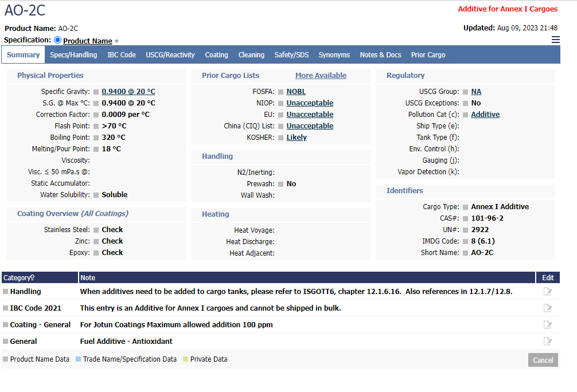This screenshot has height=392, width=577.
Task: Click the Note column header
Action: coord(88,278)
